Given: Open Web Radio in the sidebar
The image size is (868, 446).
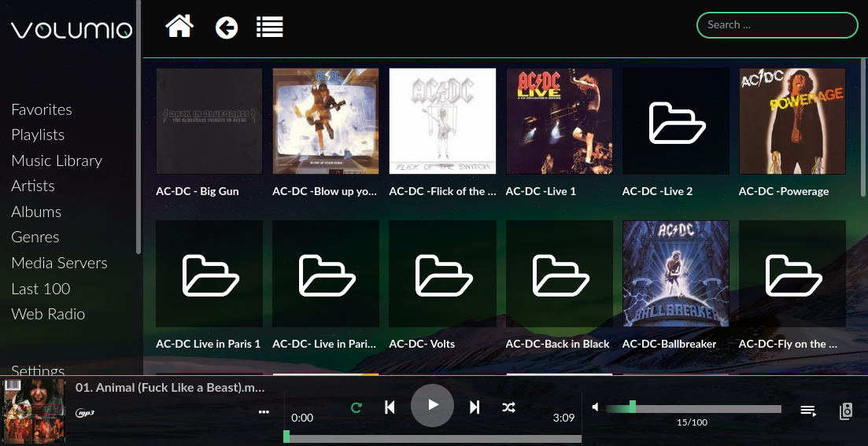Looking at the screenshot, I should pos(48,315).
